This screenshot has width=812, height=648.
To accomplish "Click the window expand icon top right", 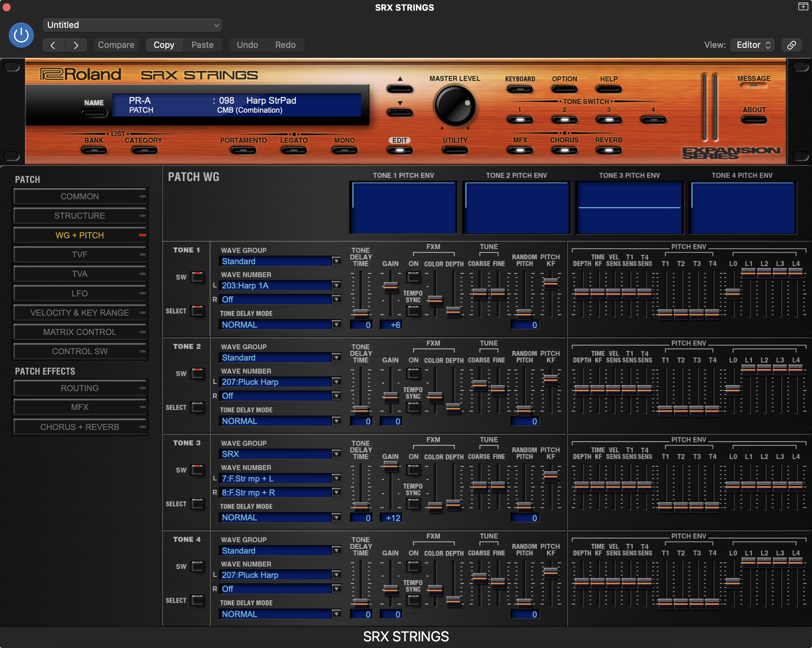I will 803,7.
